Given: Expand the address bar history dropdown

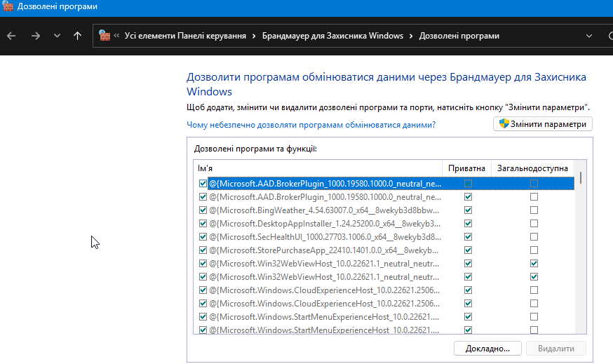Looking at the screenshot, I should 588,36.
